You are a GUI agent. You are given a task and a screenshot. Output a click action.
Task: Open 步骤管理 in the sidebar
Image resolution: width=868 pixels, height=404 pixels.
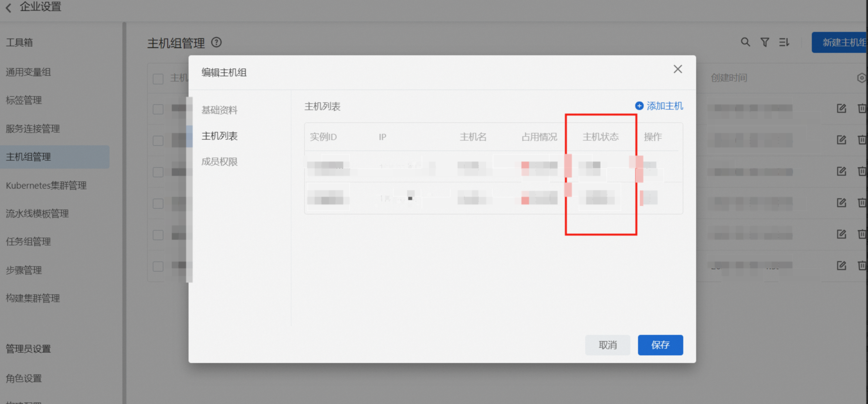click(x=24, y=270)
